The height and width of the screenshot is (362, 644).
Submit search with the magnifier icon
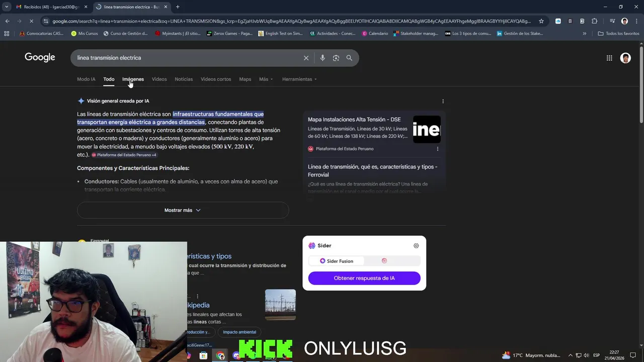[349, 58]
